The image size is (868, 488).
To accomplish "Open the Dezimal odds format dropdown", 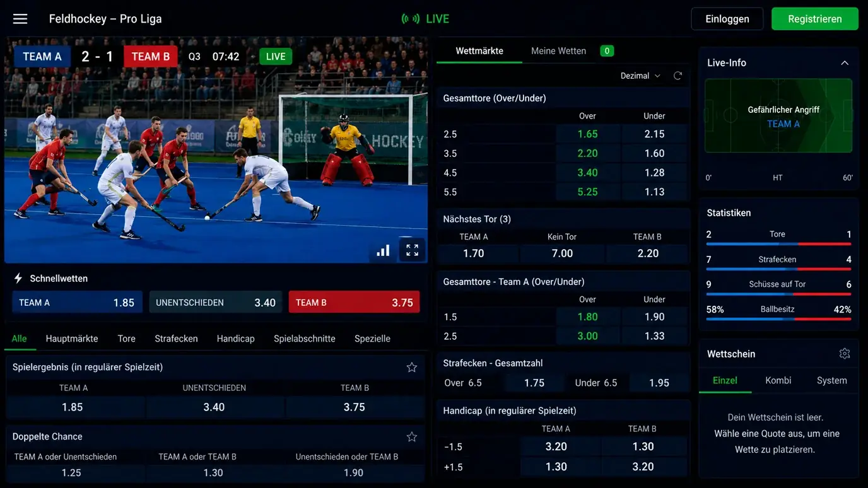I will (x=640, y=76).
